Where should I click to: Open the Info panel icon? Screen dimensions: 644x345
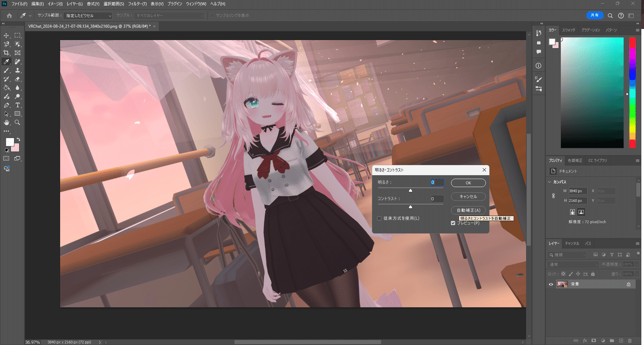pos(539,65)
